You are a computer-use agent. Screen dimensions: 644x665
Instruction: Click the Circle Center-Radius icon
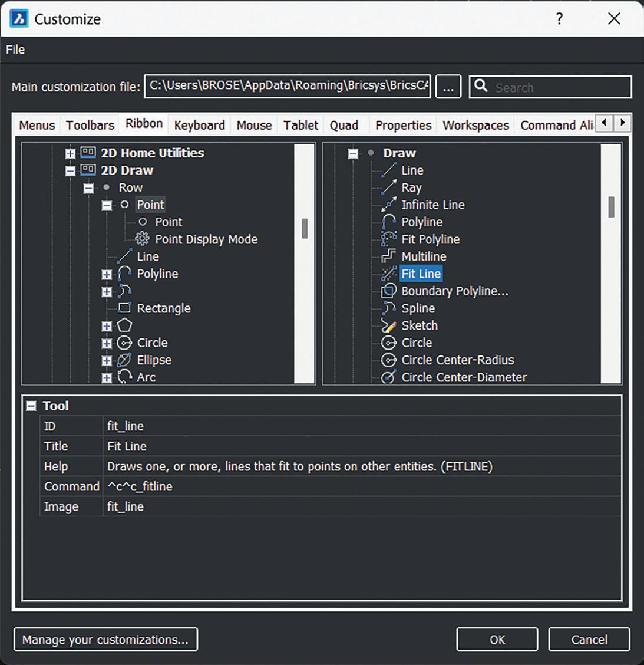click(389, 360)
